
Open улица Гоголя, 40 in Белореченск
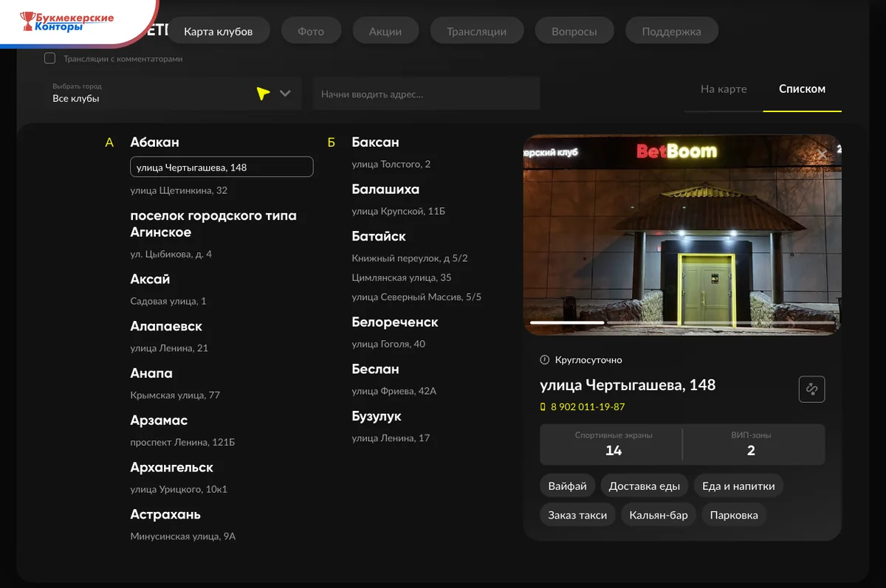point(388,344)
